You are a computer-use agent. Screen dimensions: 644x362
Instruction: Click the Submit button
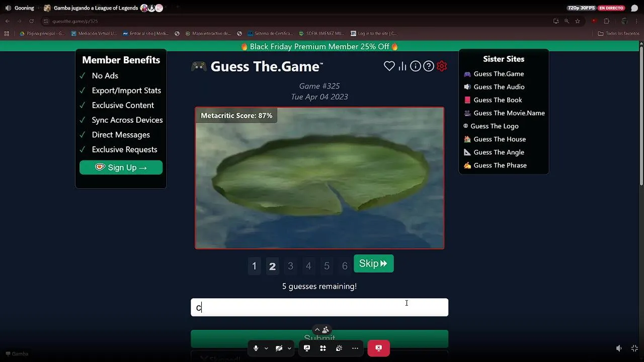pyautogui.click(x=319, y=338)
